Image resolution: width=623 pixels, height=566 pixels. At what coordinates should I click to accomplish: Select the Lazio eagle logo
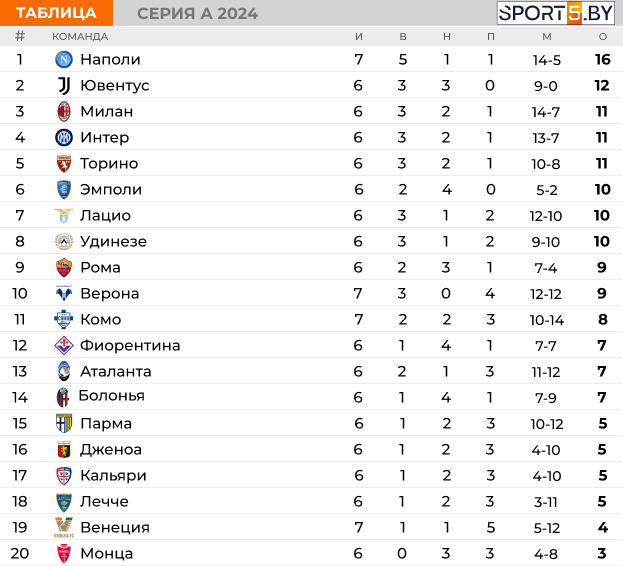(x=64, y=215)
